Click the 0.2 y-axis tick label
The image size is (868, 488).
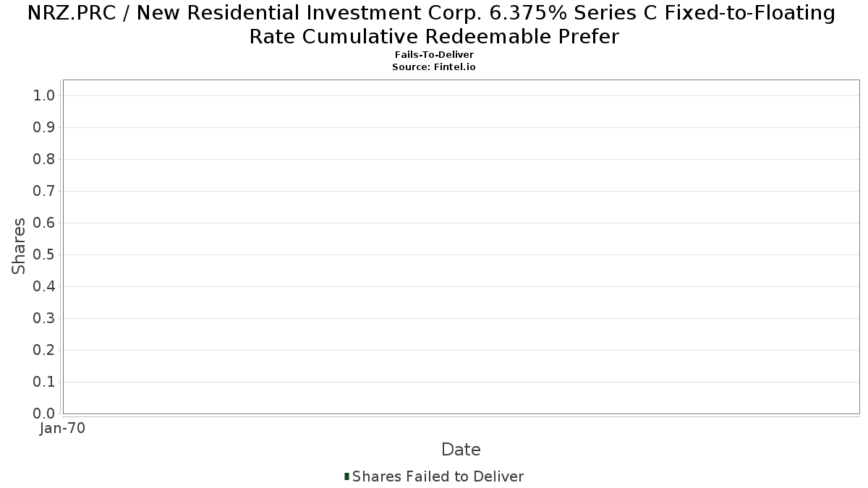point(44,350)
